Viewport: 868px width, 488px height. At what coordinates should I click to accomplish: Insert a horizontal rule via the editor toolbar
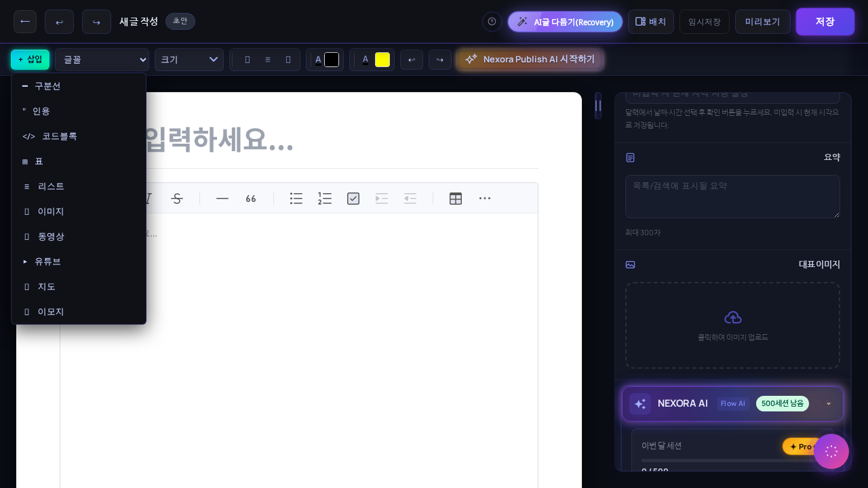click(222, 199)
